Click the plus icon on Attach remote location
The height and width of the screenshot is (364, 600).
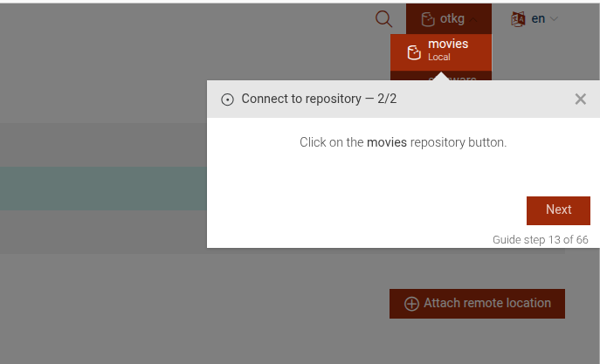(x=411, y=304)
